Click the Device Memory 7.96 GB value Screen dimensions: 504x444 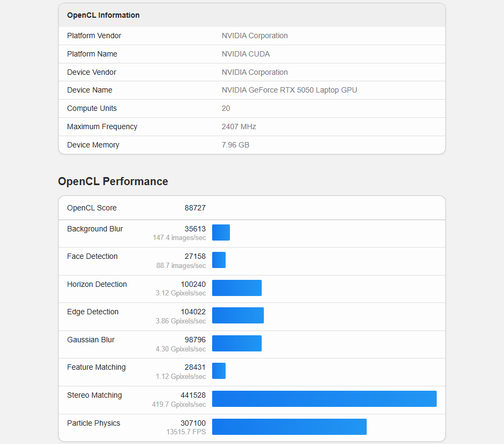(x=235, y=145)
